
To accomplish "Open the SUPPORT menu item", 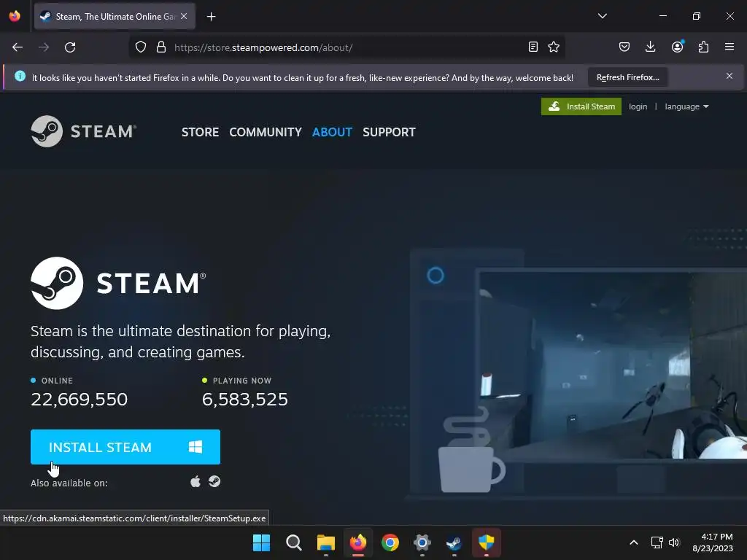I will pyautogui.click(x=390, y=132).
